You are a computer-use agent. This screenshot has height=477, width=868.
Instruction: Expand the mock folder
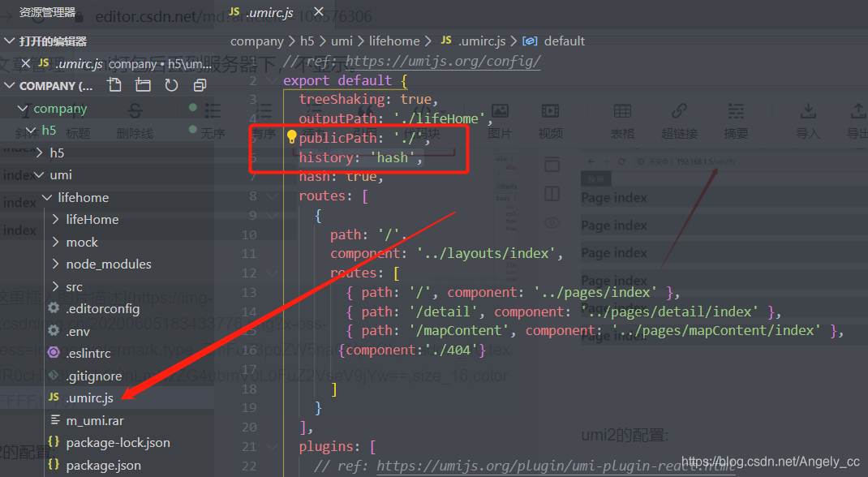[55, 242]
